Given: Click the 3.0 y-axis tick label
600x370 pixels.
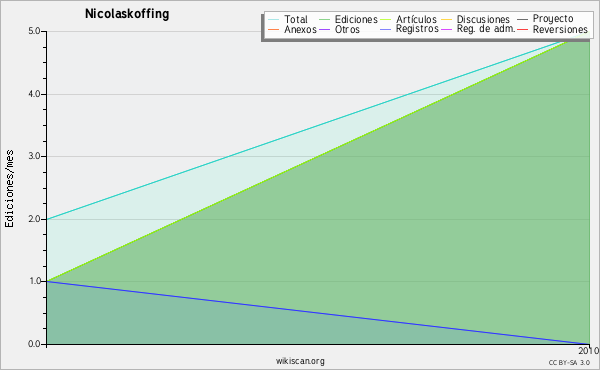Looking at the screenshot, I should tap(34, 156).
